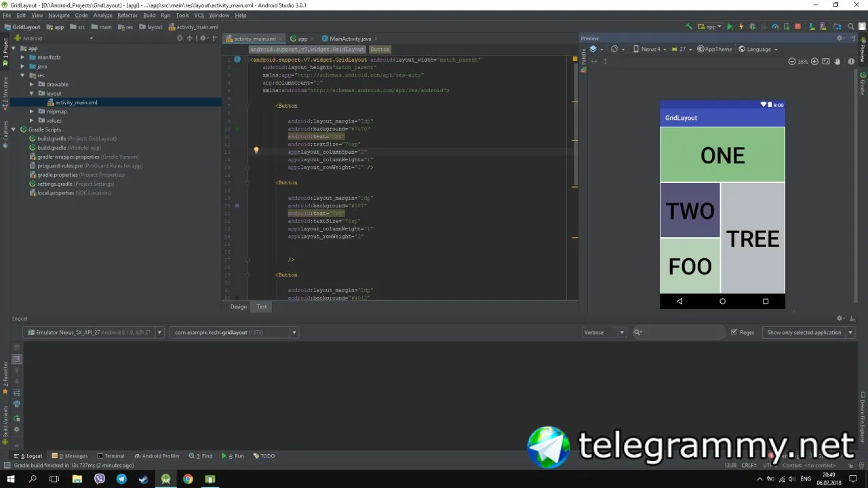Open Windows File Explorer from taskbar

(x=77, y=479)
